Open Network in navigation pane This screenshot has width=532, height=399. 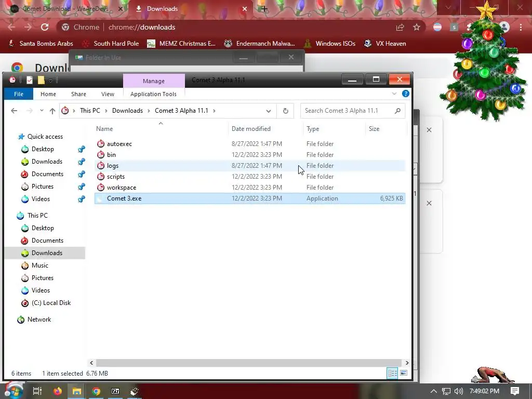(39, 320)
